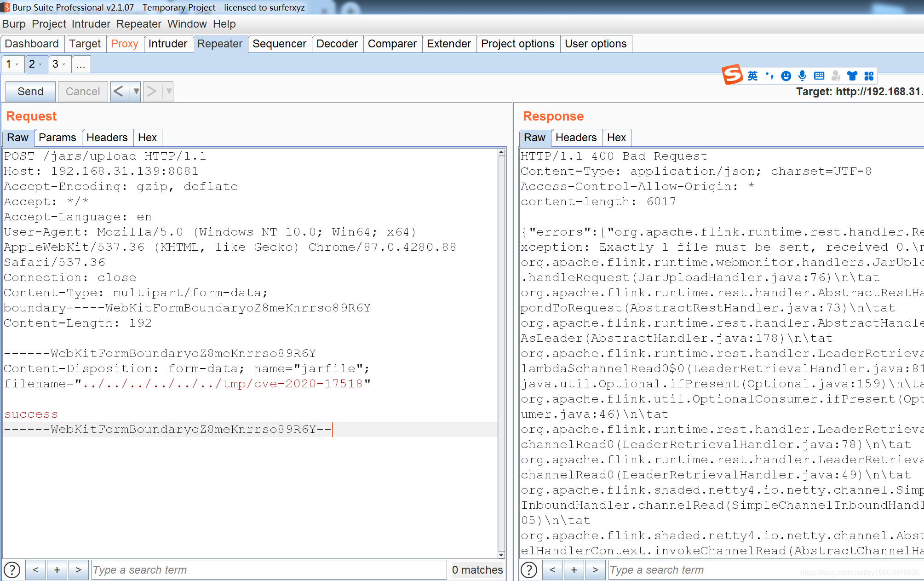924x581 pixels.
Task: Open the back history dropdown arrow
Action: [x=136, y=92]
